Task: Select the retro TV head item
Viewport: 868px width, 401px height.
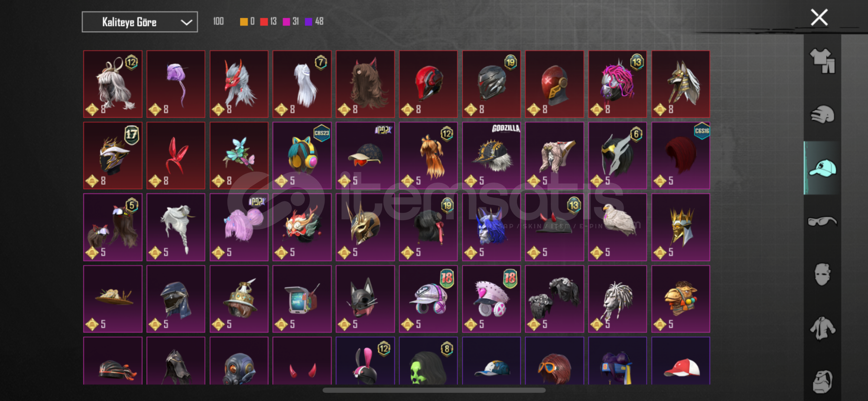Action: 302,299
